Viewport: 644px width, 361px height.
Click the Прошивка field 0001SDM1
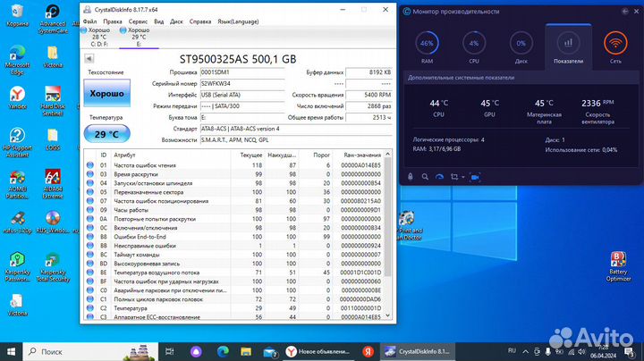coord(241,72)
